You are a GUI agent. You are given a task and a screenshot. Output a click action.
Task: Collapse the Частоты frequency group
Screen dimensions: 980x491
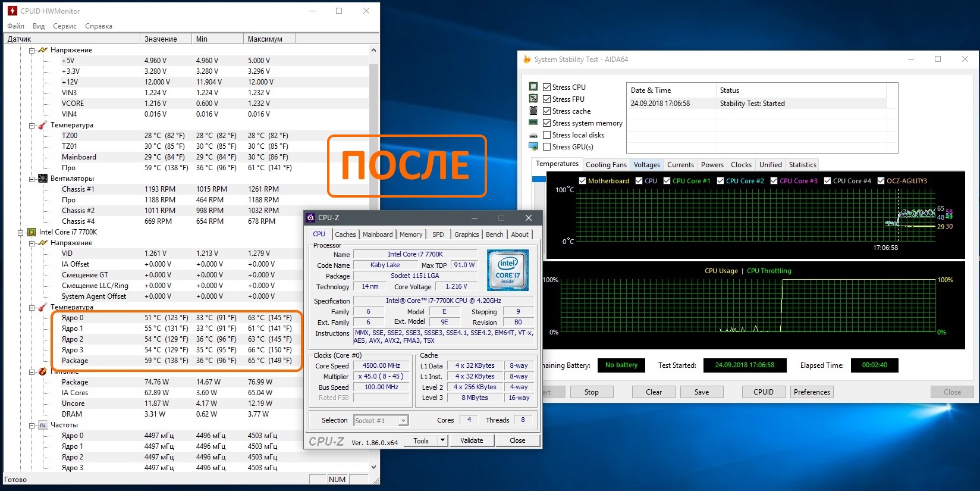32,425
